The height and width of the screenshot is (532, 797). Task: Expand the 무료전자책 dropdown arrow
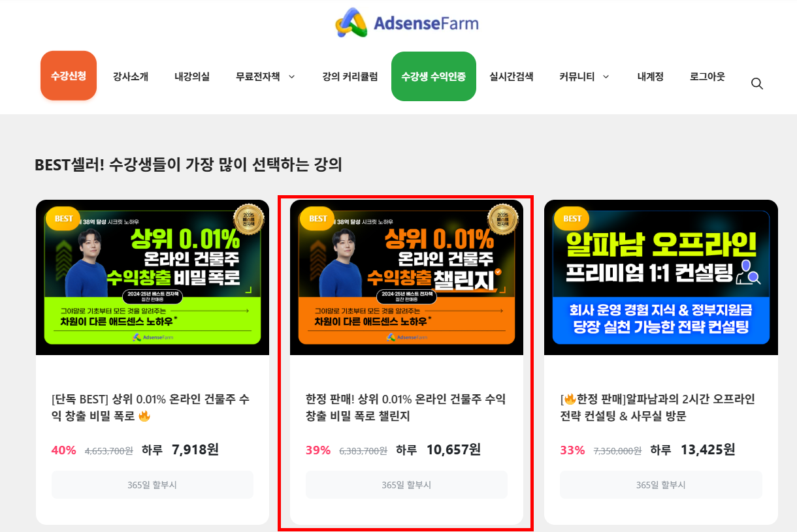point(292,77)
